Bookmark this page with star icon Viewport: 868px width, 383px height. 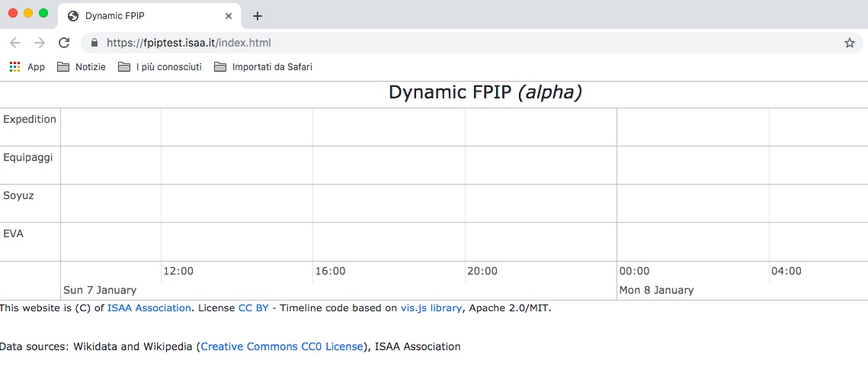click(849, 43)
